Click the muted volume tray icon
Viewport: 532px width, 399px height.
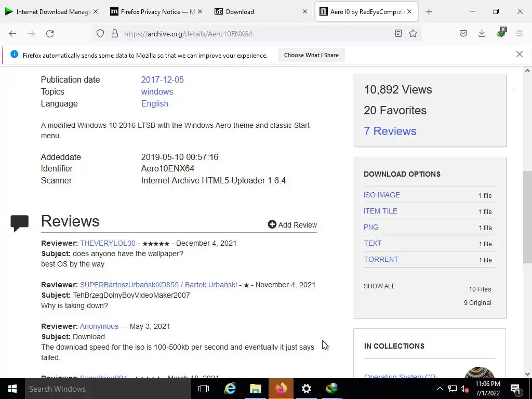[464, 389]
